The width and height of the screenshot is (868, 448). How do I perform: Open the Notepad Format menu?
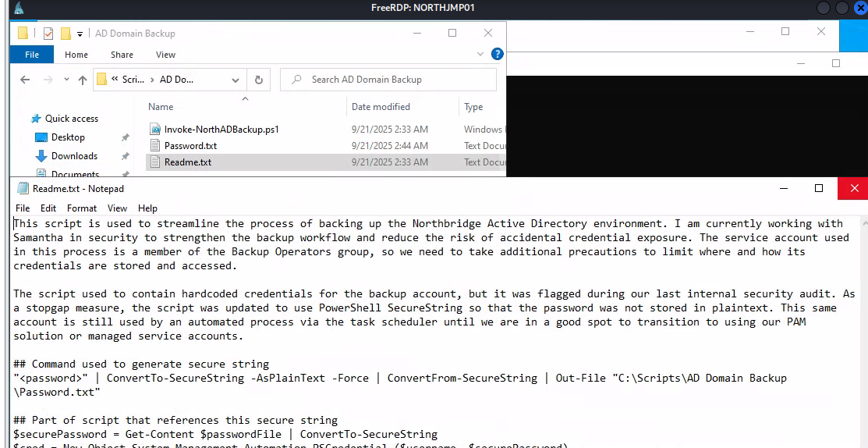[x=82, y=208]
